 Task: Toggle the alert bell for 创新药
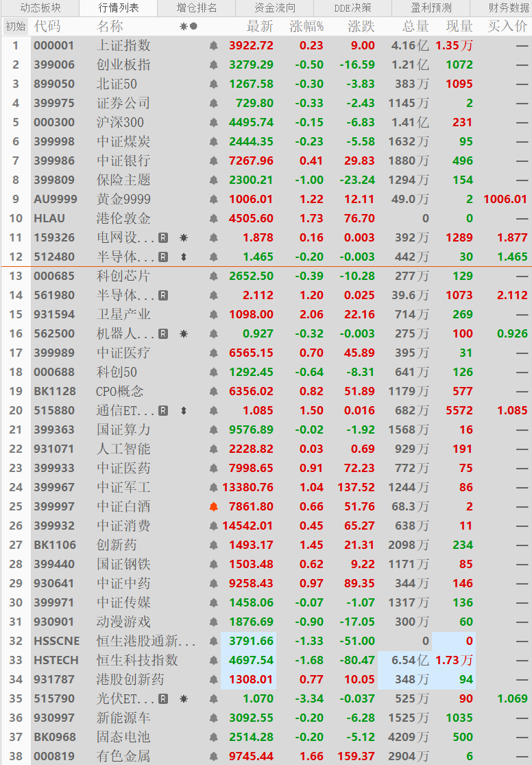[214, 545]
